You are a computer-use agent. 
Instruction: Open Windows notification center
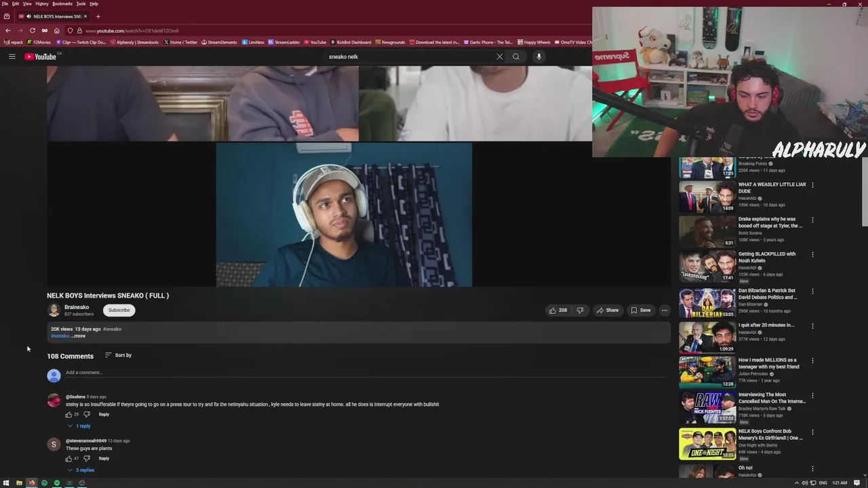(855, 483)
